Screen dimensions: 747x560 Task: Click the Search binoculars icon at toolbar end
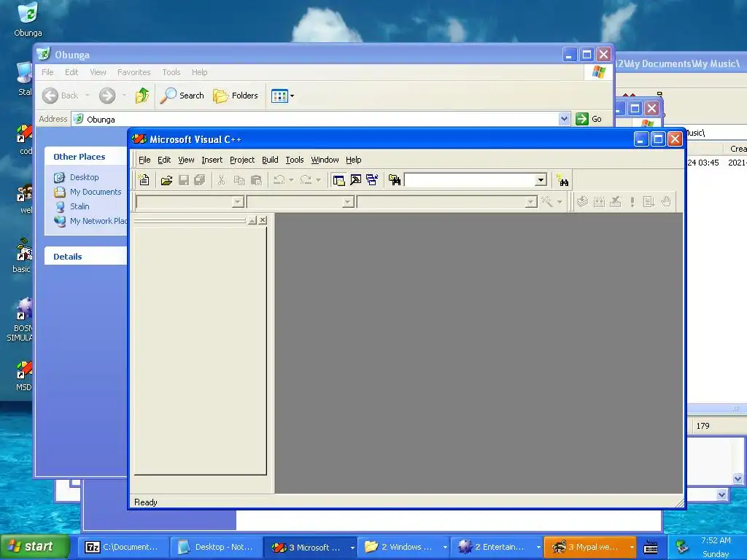(562, 180)
